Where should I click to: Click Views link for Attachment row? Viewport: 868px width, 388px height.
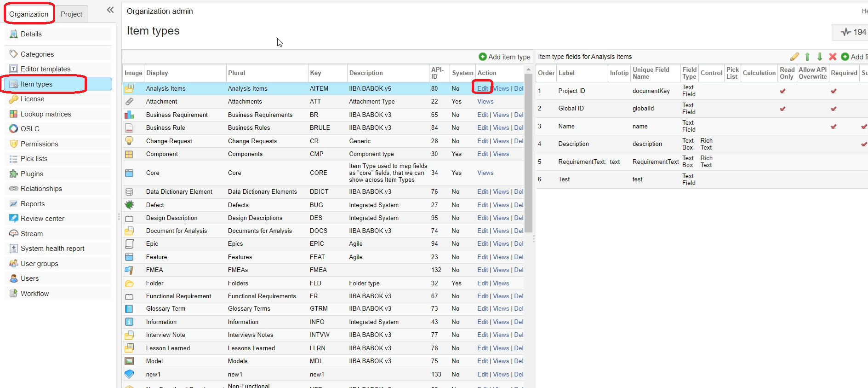click(x=485, y=101)
